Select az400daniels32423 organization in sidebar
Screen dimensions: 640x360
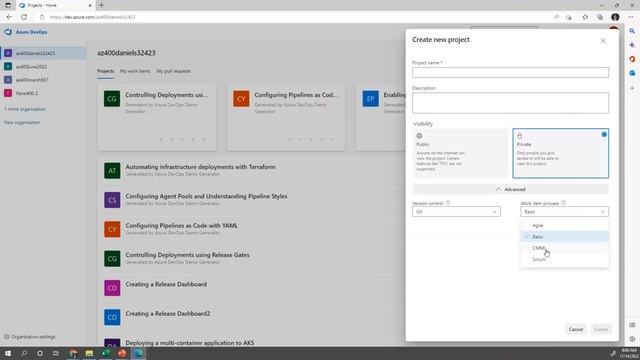tap(43, 53)
